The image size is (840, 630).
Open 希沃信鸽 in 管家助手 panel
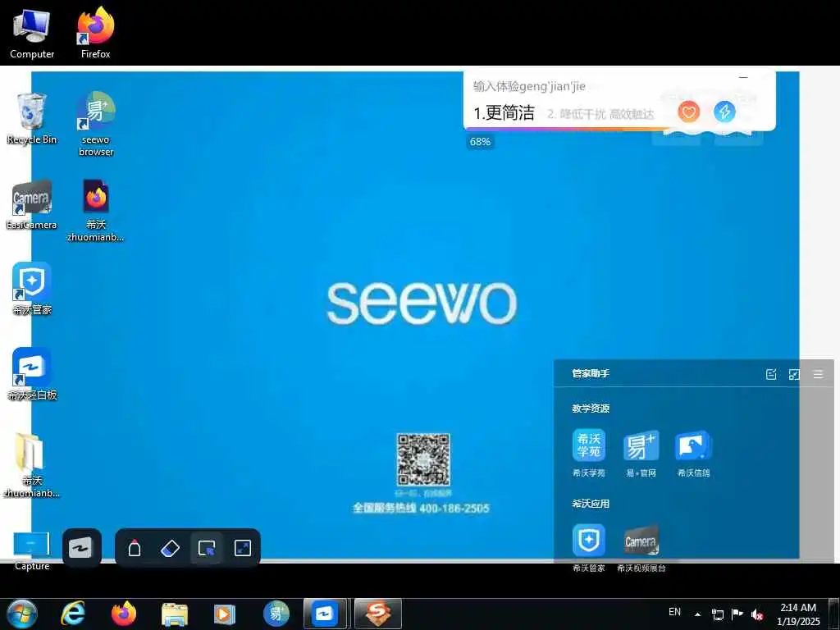[x=693, y=453]
